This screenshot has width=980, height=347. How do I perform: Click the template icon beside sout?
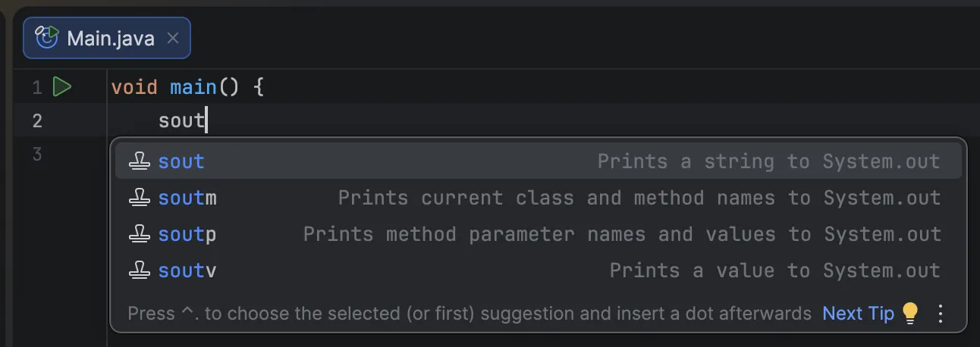point(139,161)
